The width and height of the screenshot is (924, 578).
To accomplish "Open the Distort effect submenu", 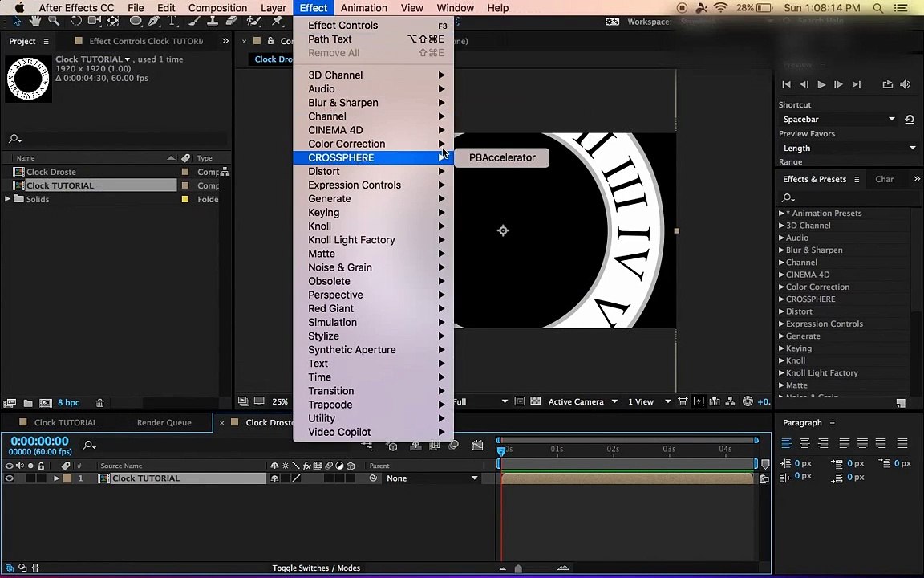I will pos(374,171).
